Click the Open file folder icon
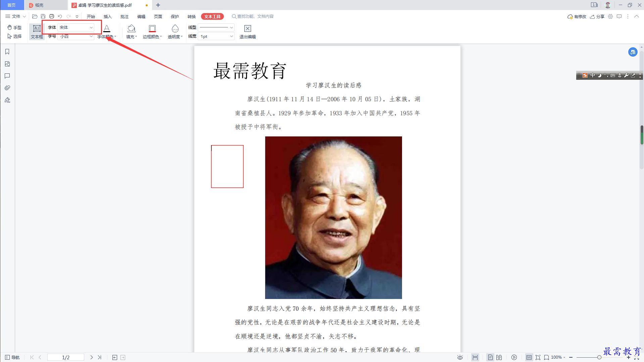This screenshot has height=362, width=644. [x=35, y=16]
